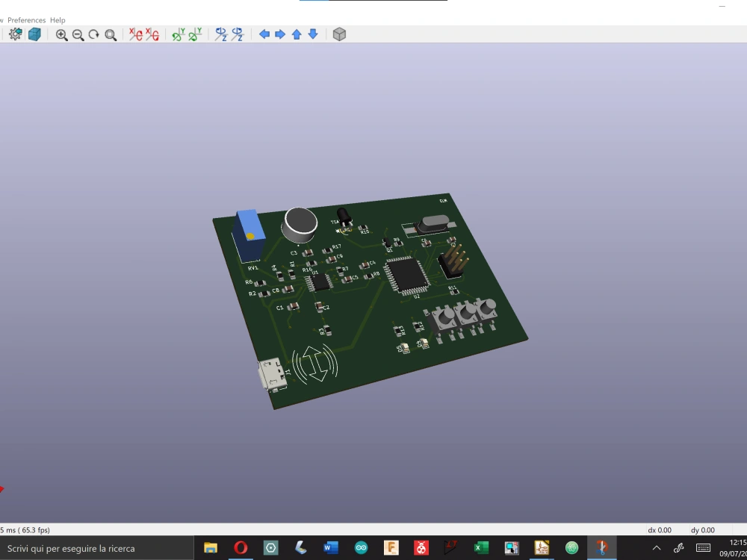This screenshot has width=747, height=560.
Task: Zoom out of the 3D board
Action: [x=78, y=35]
